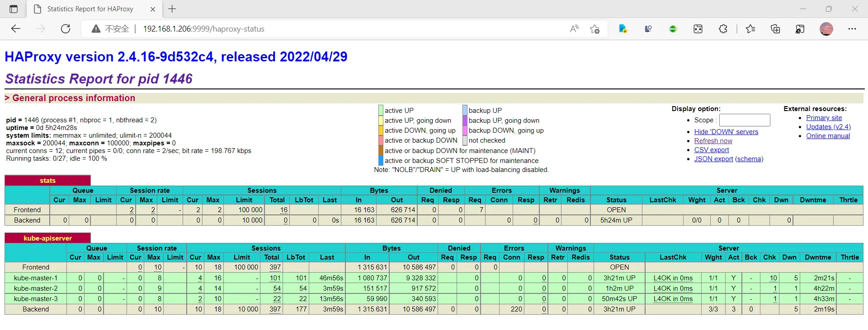Select the kube-master-1 server row name
This screenshot has width=868, height=330.
(x=36, y=278)
